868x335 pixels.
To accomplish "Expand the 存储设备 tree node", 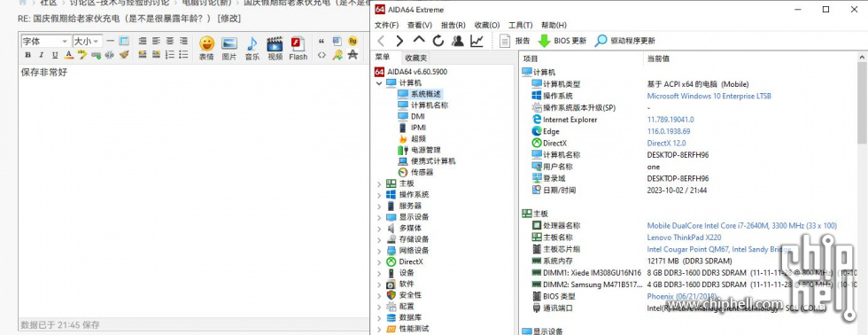I will coord(379,239).
